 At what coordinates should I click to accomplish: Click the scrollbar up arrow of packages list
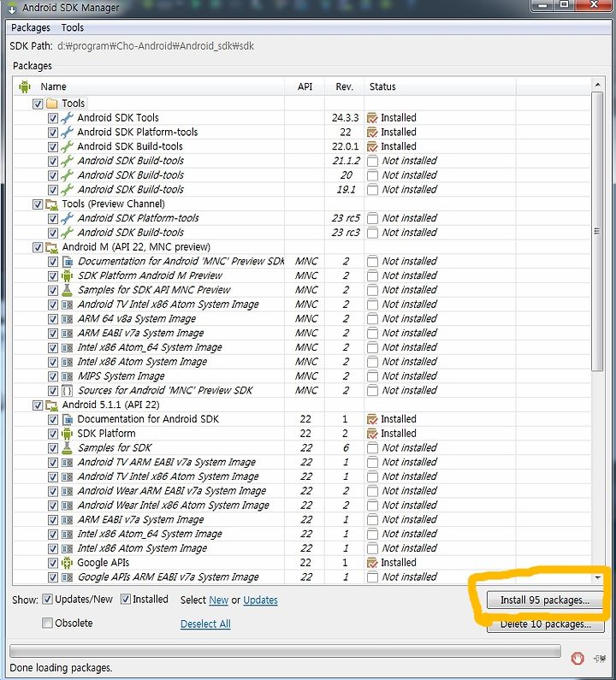tap(597, 85)
